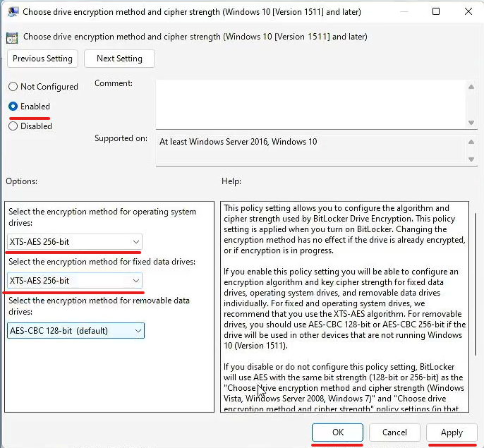Click help text starting 'This policy setting allows'
Viewport: 484px width, 448px height.
click(x=344, y=229)
